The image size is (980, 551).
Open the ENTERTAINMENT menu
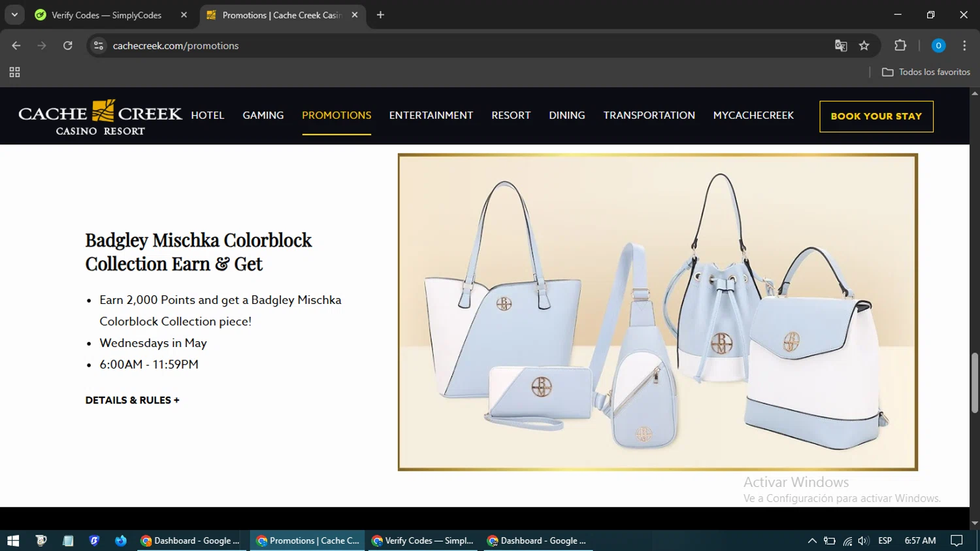[x=431, y=116]
